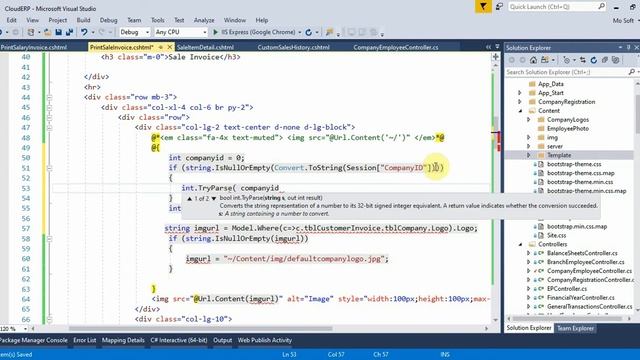Click the Mo Soft account name
This screenshot has height=360, width=640.
coord(623,20)
